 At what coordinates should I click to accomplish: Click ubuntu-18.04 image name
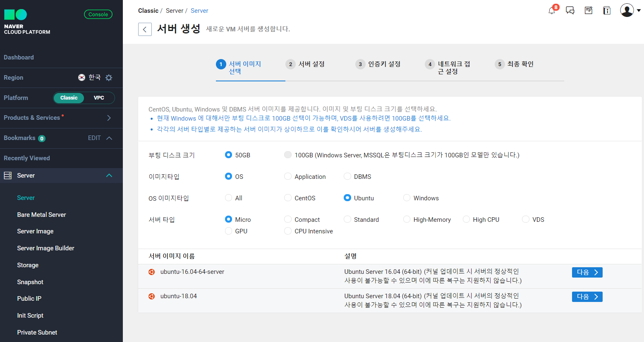click(179, 296)
